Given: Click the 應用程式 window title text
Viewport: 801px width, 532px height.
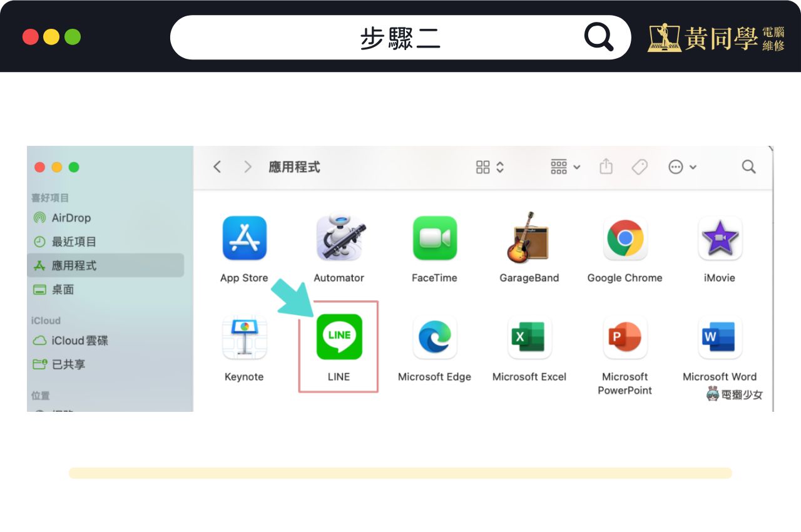Looking at the screenshot, I should pyautogui.click(x=294, y=167).
